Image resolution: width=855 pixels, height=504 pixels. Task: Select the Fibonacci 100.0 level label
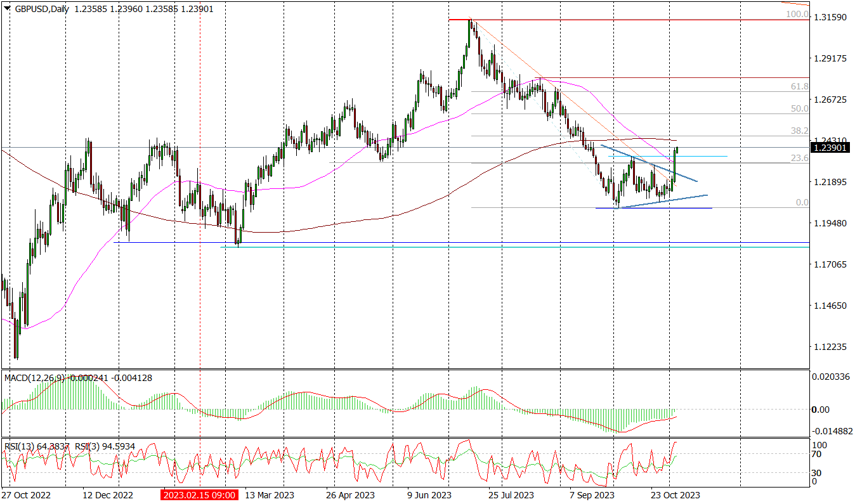[x=798, y=13]
